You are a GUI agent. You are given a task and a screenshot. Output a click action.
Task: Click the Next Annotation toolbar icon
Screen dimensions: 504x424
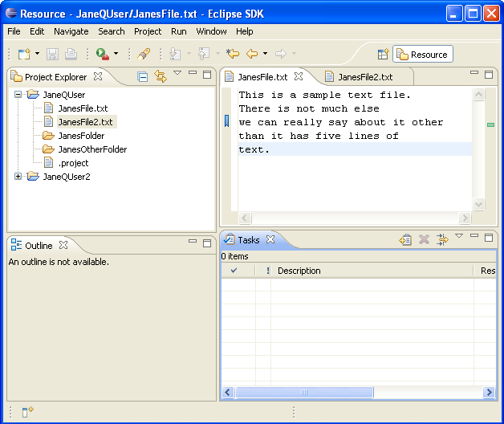(x=175, y=54)
